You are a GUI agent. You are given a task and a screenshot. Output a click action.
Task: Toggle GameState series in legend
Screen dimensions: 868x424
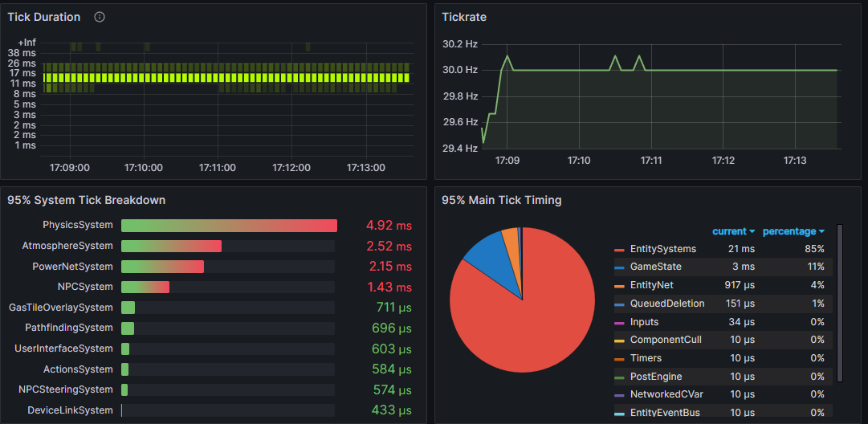pos(655,267)
